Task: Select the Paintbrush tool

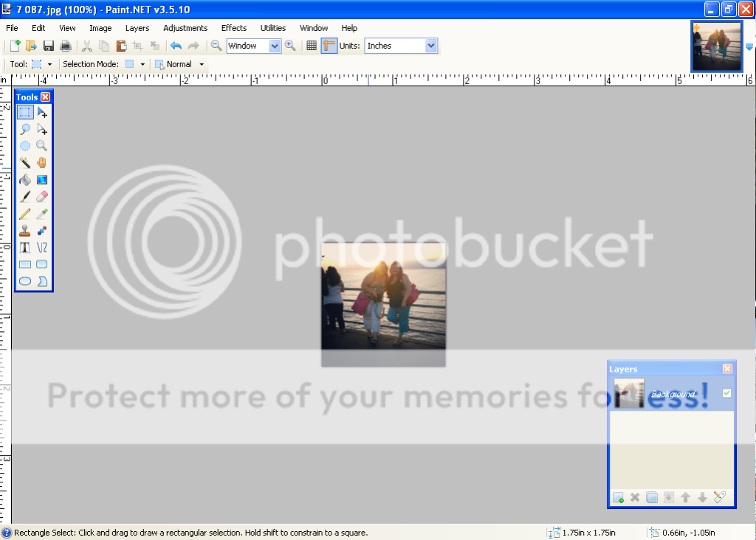Action: [x=25, y=196]
